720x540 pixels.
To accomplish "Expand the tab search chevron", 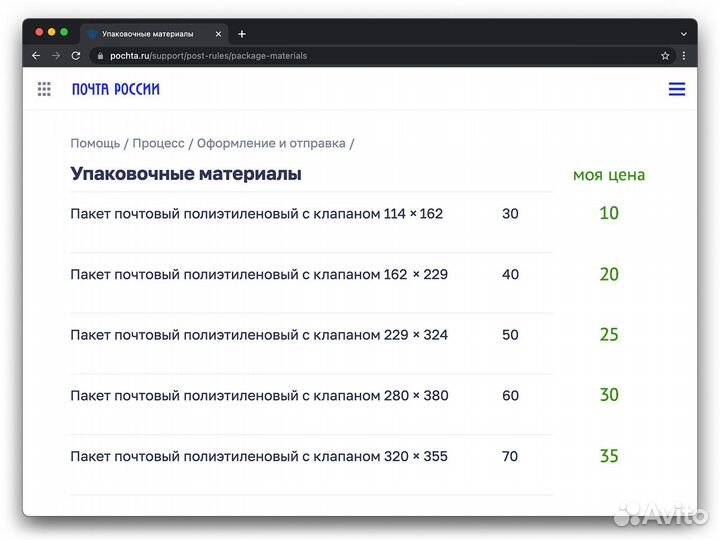I will point(684,34).
